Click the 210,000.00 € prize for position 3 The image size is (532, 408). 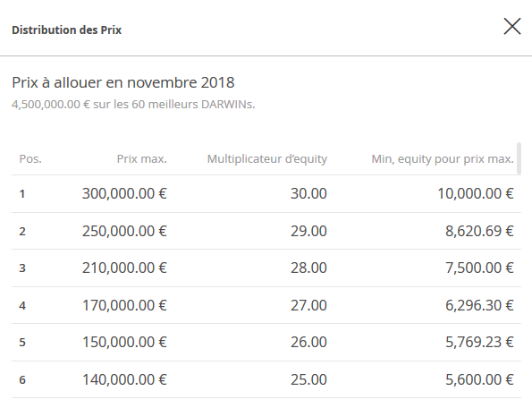tap(124, 268)
